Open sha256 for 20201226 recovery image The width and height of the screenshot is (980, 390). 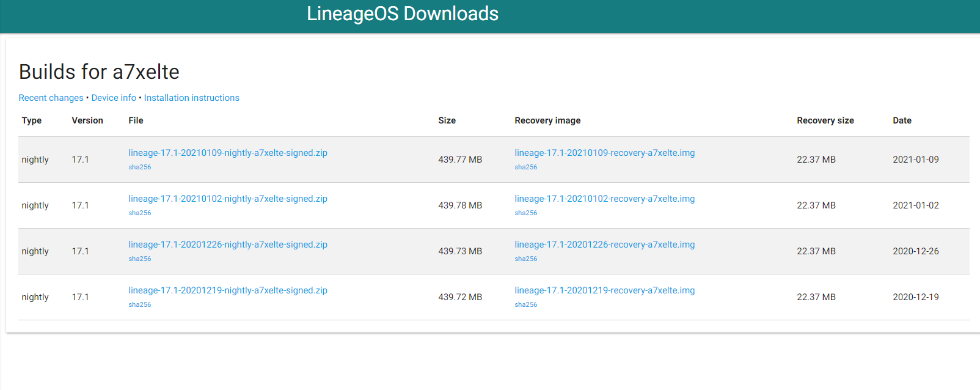[x=526, y=259]
